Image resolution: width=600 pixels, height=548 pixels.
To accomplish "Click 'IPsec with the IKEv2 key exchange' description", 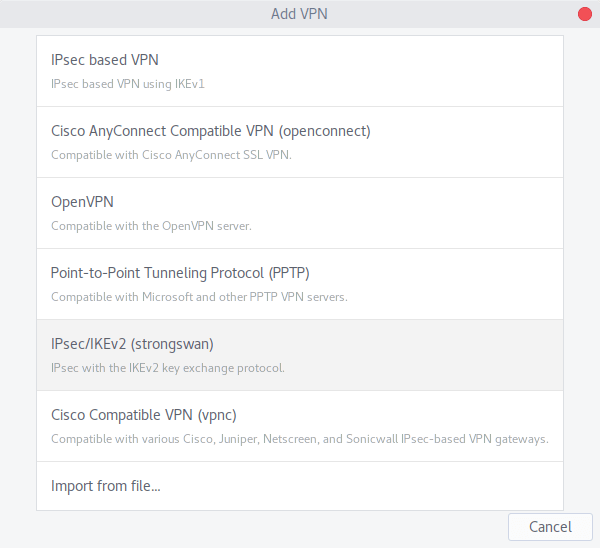I will tap(168, 368).
